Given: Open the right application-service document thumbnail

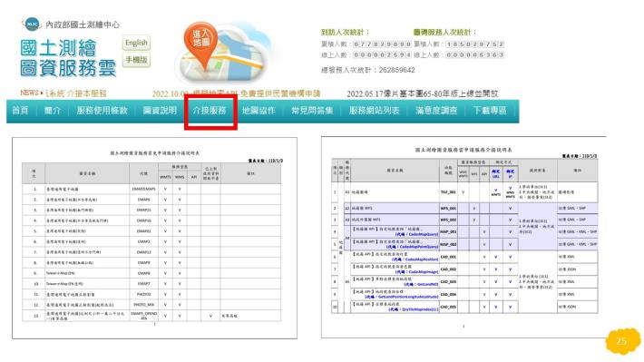Looking at the screenshot, I should point(463,237).
